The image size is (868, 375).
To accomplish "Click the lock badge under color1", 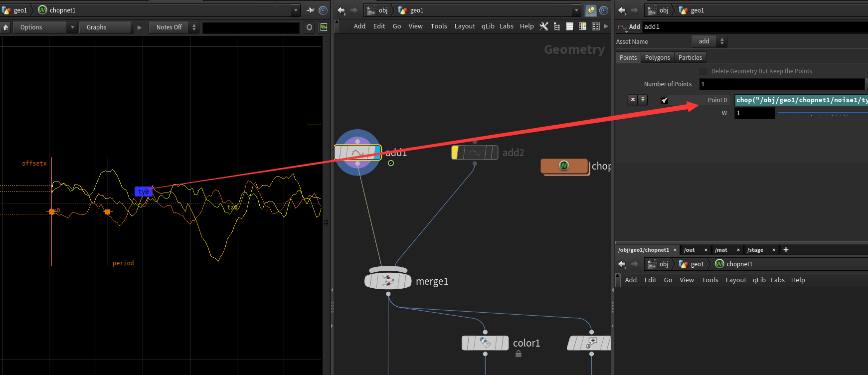I will (519, 354).
